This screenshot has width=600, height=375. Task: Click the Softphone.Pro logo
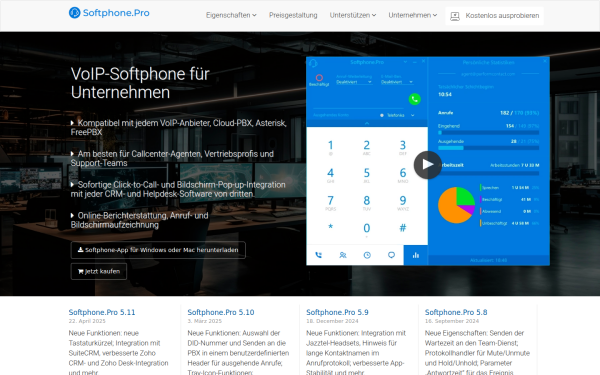(x=109, y=13)
